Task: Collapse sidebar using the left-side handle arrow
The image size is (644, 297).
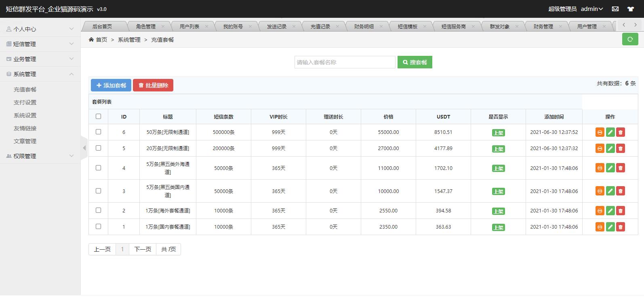Action: point(84,148)
